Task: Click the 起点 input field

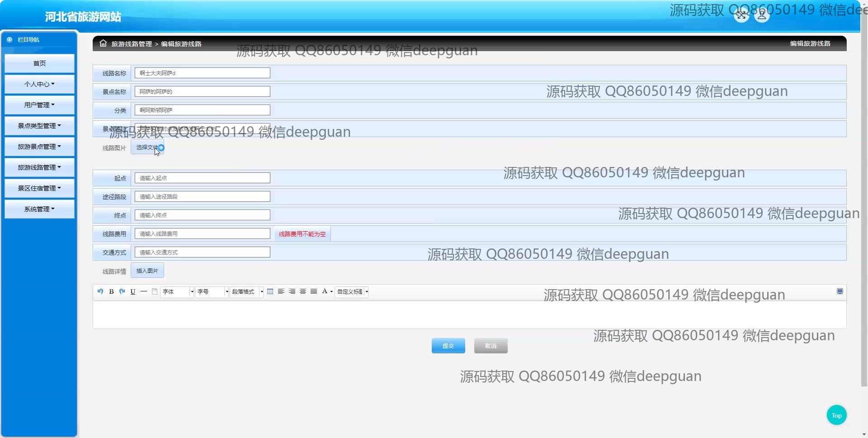Action: (202, 178)
